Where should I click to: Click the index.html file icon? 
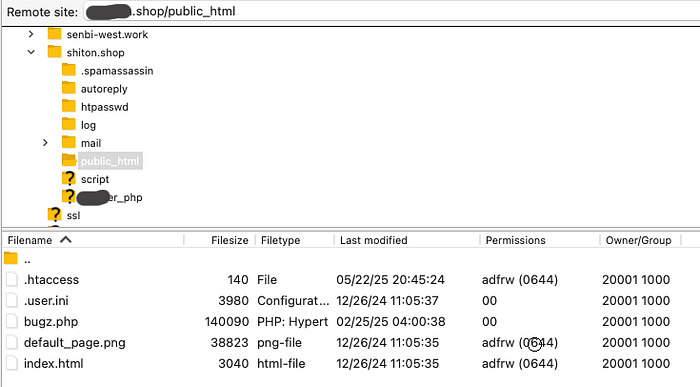tap(12, 363)
